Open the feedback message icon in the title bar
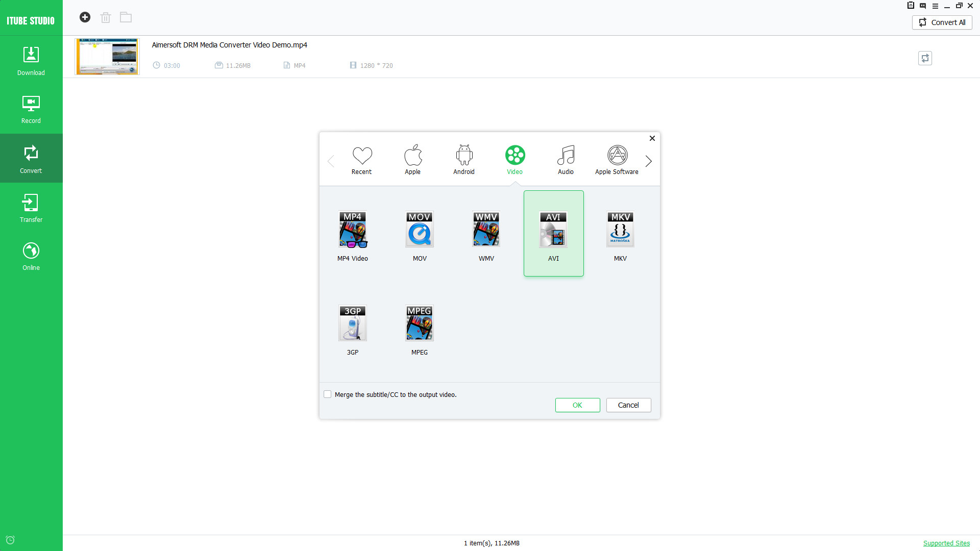This screenshot has width=980, height=551. (923, 6)
